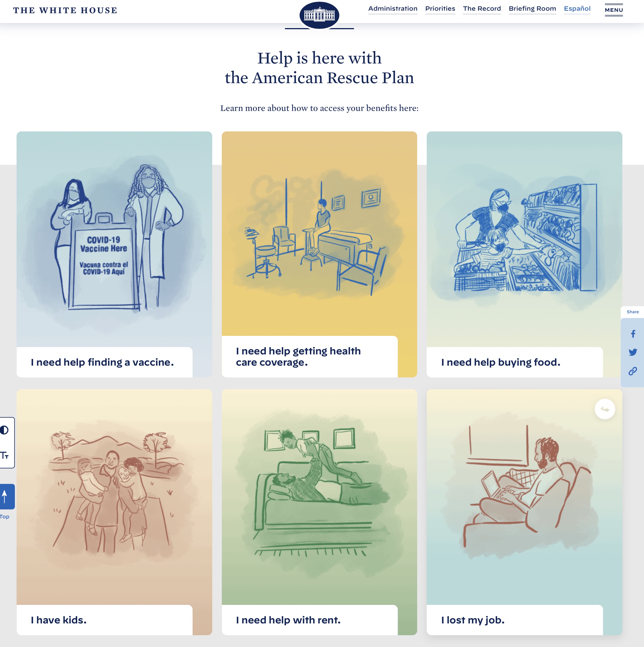Open 'I need help finding a vaccine' card
Viewport: 644px width, 647px height.
(114, 254)
